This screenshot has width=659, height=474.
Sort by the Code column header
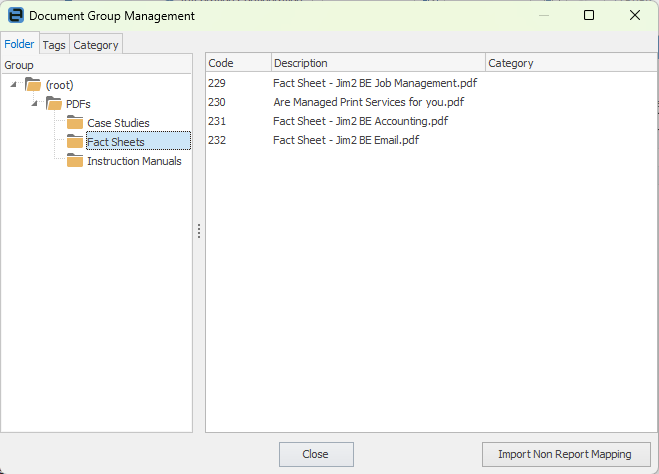238,63
